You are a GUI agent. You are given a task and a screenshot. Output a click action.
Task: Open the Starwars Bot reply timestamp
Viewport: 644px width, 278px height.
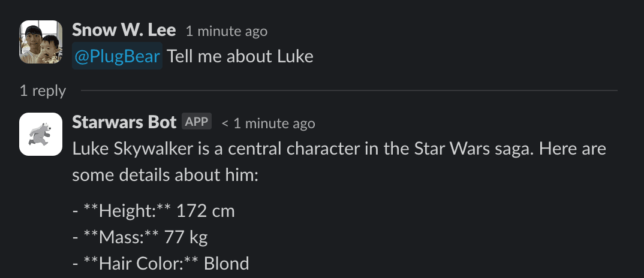pos(269,123)
